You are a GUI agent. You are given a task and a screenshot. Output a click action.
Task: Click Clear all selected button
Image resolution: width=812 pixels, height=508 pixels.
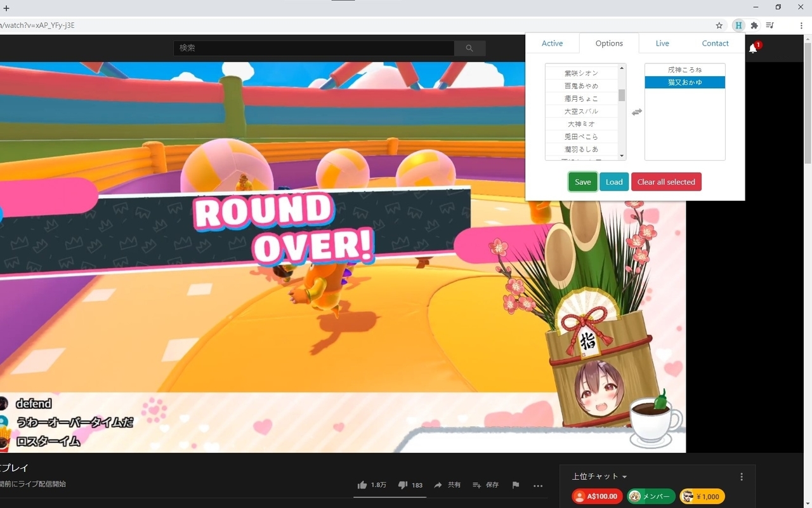coord(666,182)
